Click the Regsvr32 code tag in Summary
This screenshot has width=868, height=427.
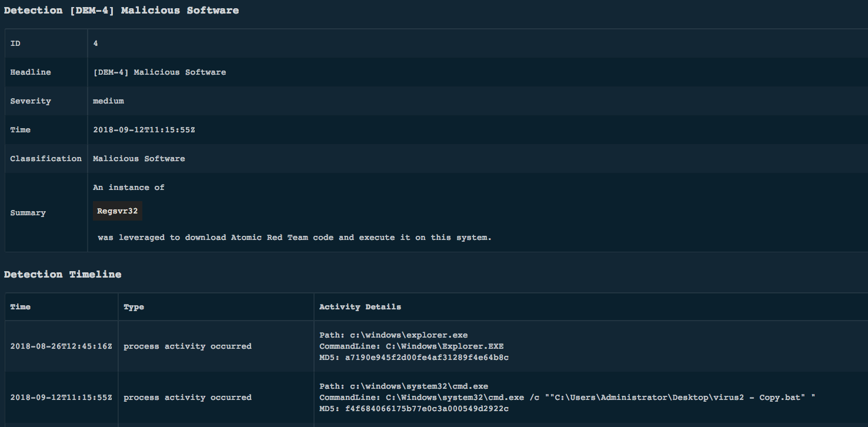[118, 211]
